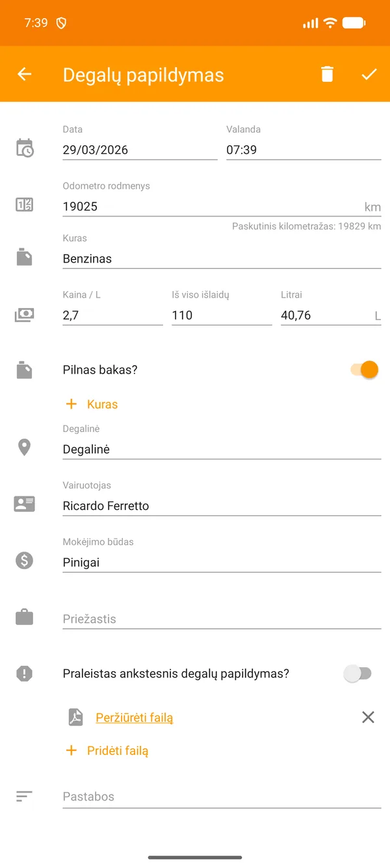The height and width of the screenshot is (868, 390).
Task: Tap the PDF icon next to Peržiūrėti failą
Action: [75, 717]
